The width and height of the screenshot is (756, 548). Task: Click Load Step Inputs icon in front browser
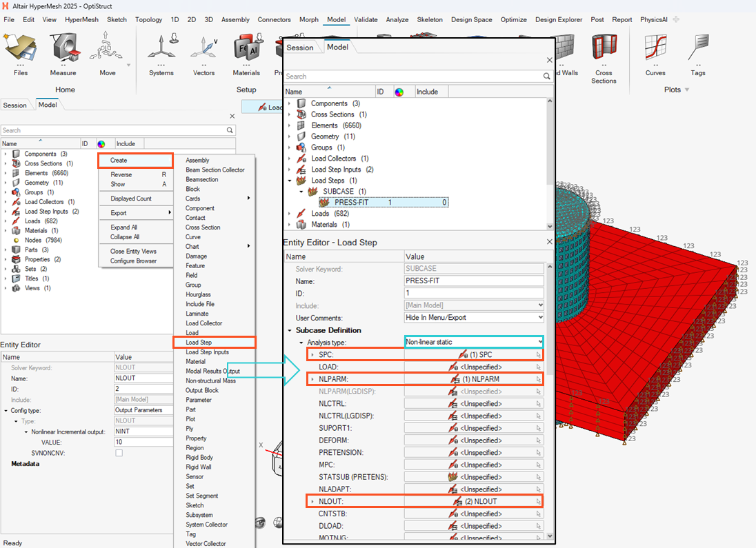click(x=301, y=169)
